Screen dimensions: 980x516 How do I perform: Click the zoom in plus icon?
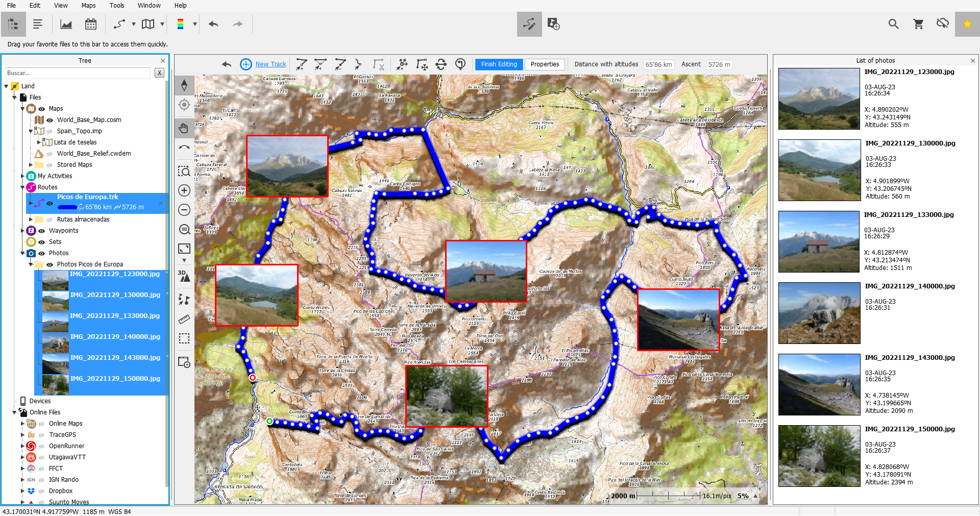(x=184, y=190)
